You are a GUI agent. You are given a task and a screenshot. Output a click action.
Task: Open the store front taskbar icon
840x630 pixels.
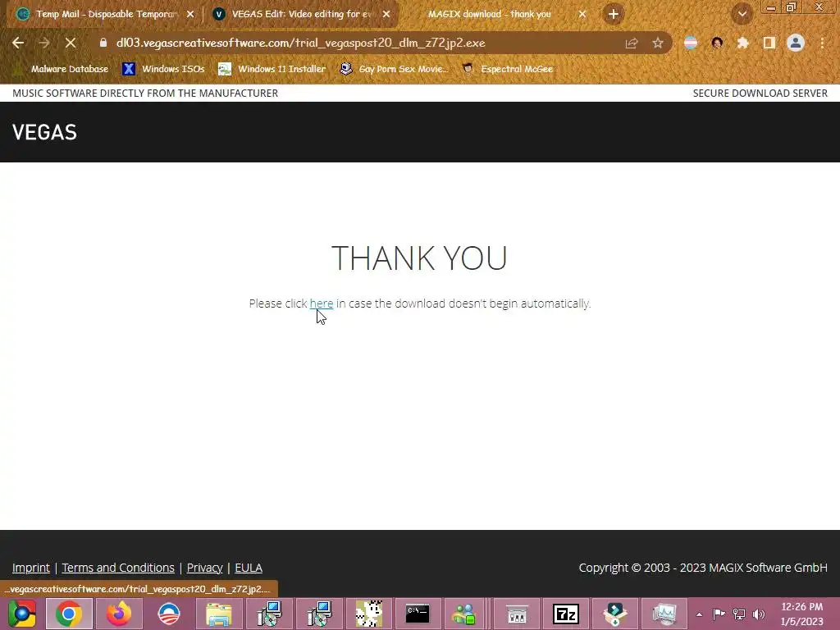coord(517,614)
